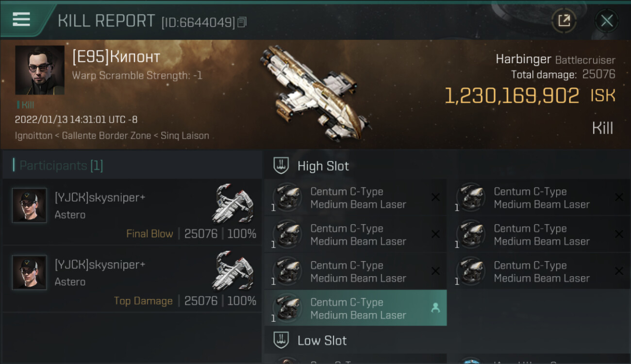Click the Astero icon on Top Damage row
This screenshot has width=631, height=364.
tap(234, 271)
